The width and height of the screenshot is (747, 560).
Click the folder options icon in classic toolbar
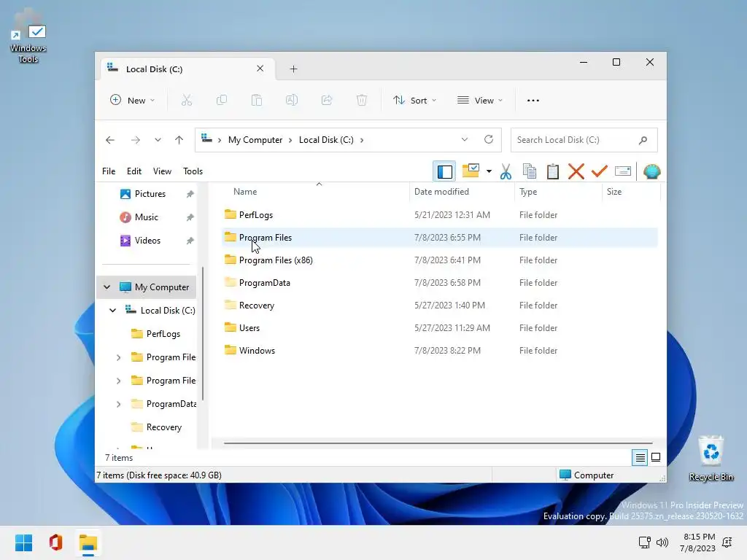pyautogui.click(x=471, y=171)
